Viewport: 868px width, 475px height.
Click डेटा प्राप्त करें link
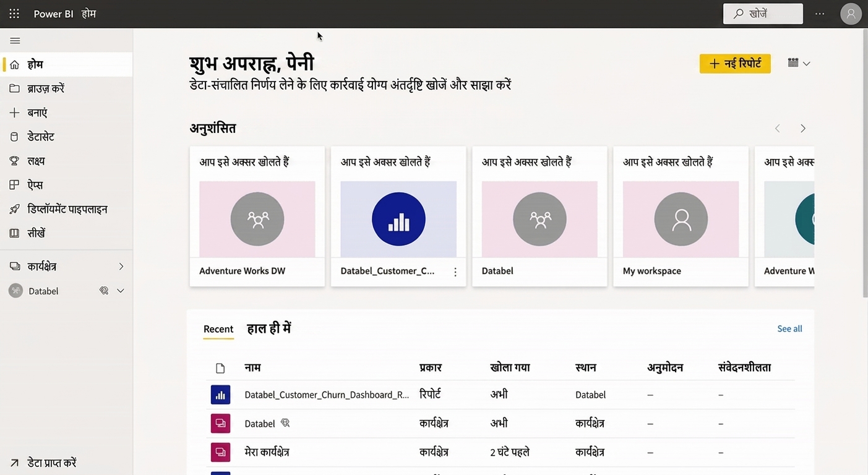(x=52, y=463)
